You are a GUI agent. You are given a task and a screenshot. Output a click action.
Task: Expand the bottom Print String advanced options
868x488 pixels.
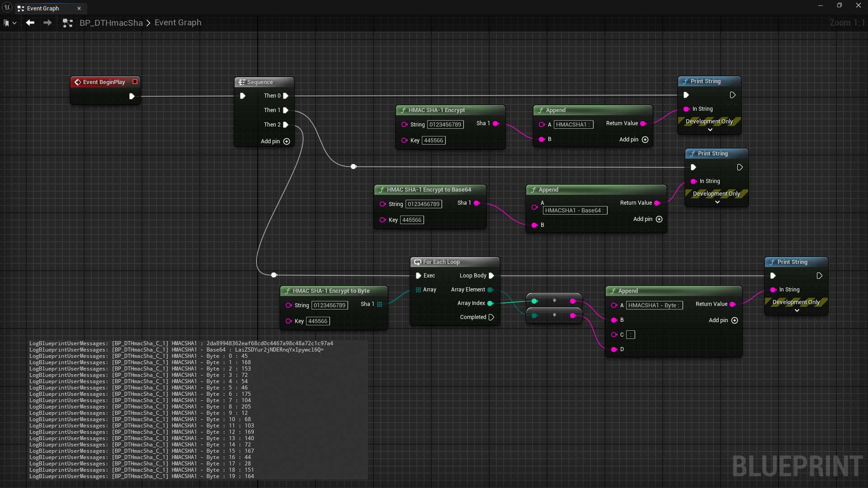pyautogui.click(x=797, y=310)
